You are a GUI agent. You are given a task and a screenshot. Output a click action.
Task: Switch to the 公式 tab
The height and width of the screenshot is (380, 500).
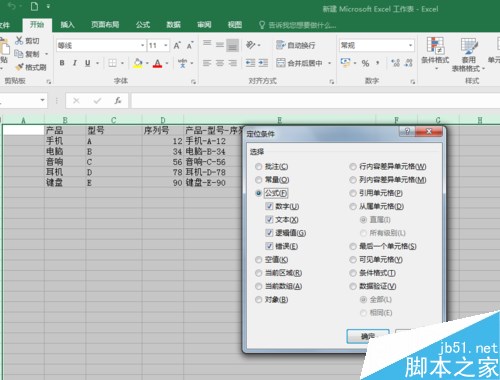(143, 24)
